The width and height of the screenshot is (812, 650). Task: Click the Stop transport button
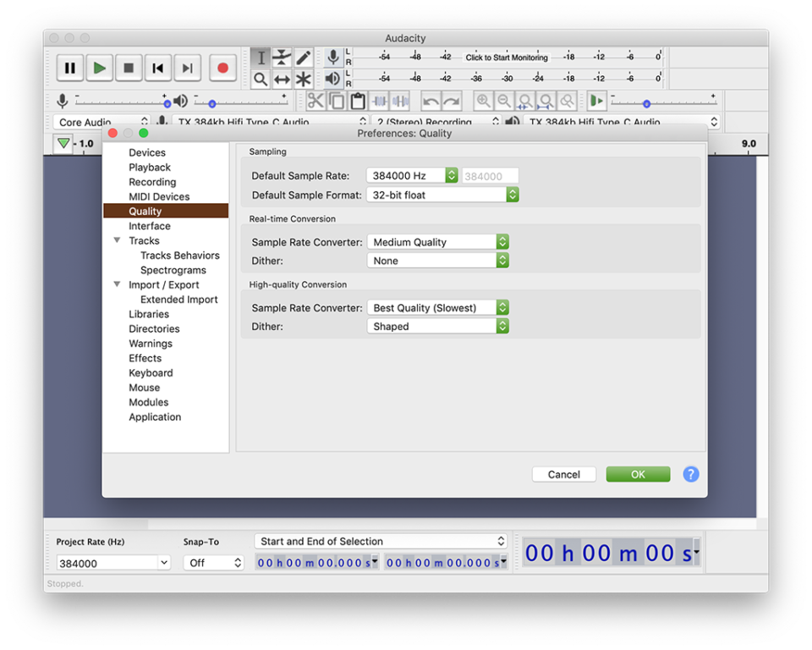tap(129, 68)
